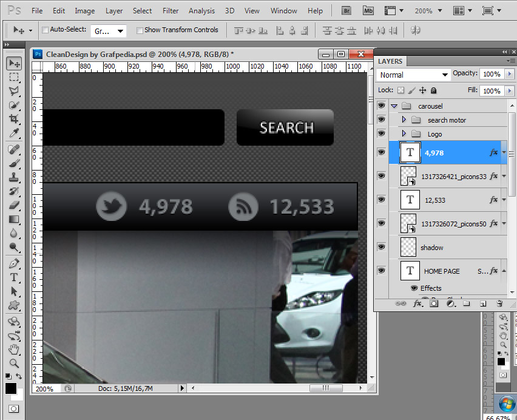Open the Opacity slider arrow
The image size is (517, 420).
coord(510,74)
